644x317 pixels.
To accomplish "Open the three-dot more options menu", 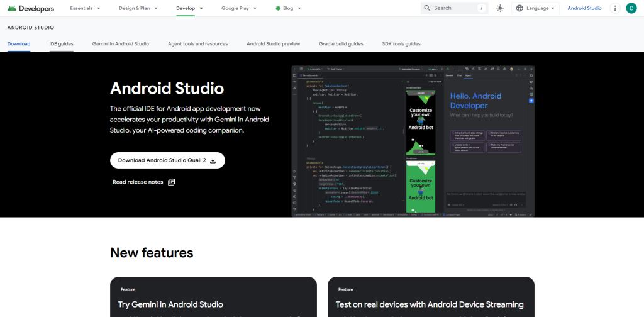I will [x=615, y=8].
